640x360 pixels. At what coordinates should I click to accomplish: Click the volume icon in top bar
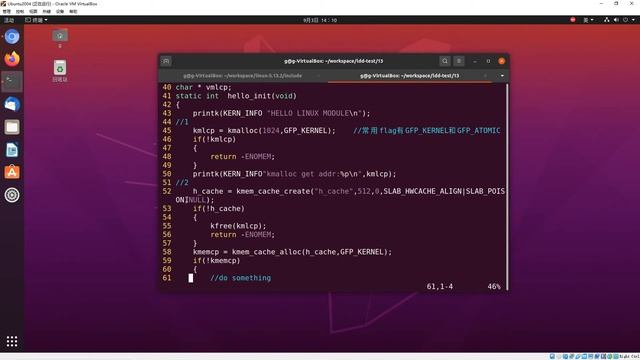616,20
